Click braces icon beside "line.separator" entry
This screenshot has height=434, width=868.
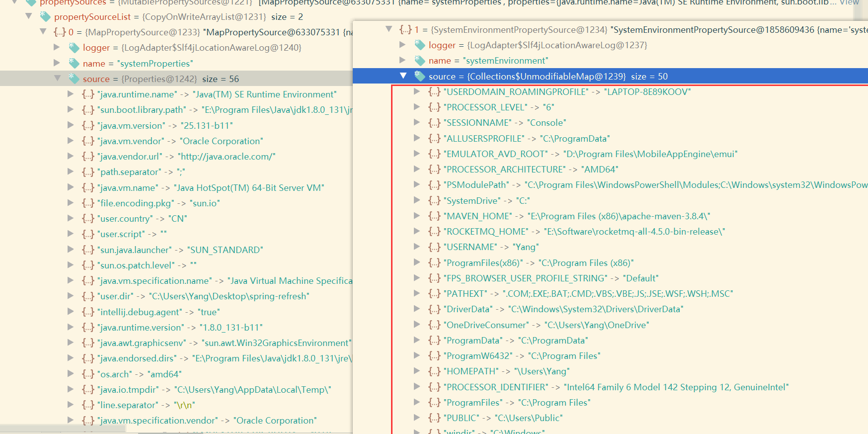click(x=88, y=405)
